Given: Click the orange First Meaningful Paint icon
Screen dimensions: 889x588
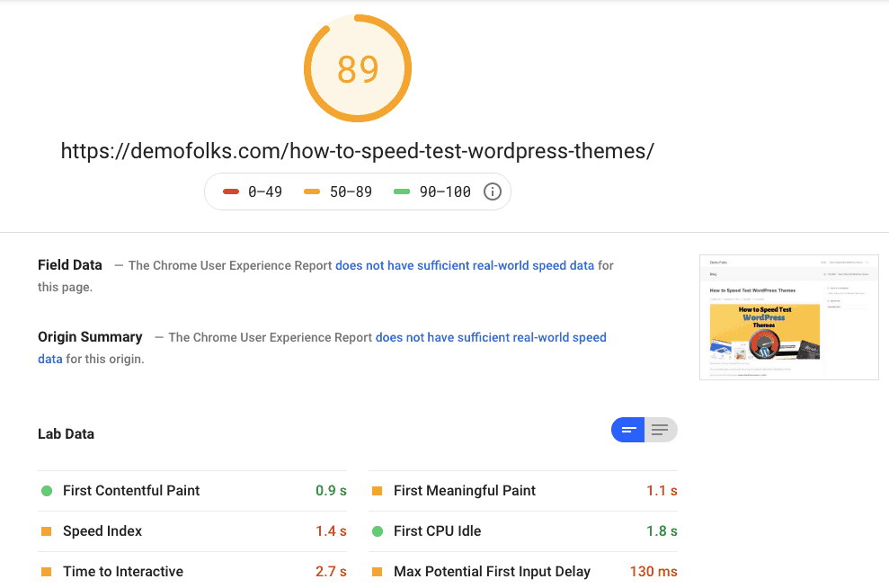Looking at the screenshot, I should pos(378,491).
